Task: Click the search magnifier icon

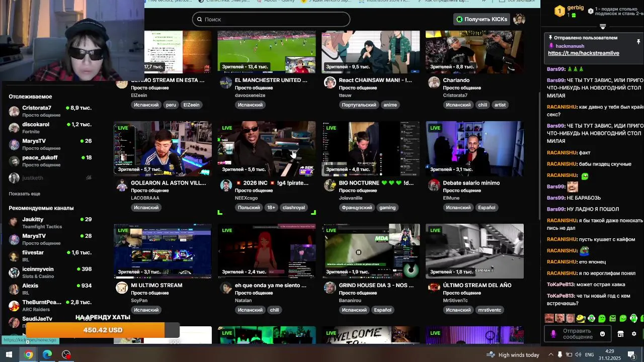Action: tap(199, 19)
